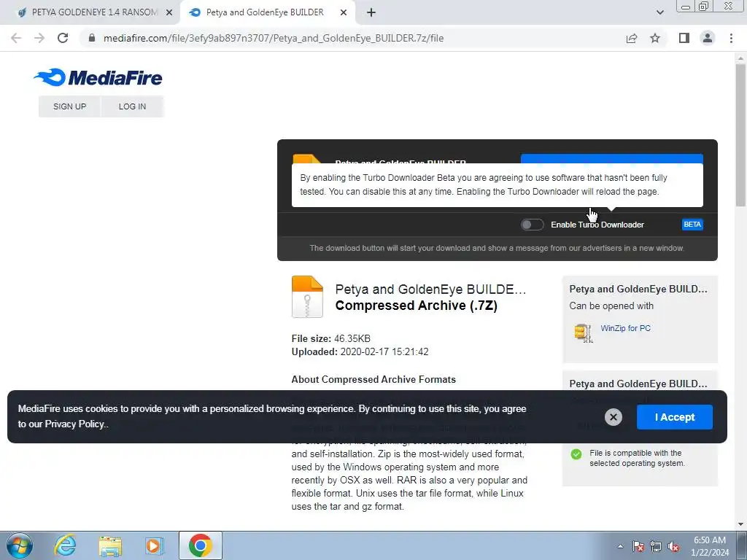Click the LOG IN button
The image size is (747, 560).
(133, 106)
